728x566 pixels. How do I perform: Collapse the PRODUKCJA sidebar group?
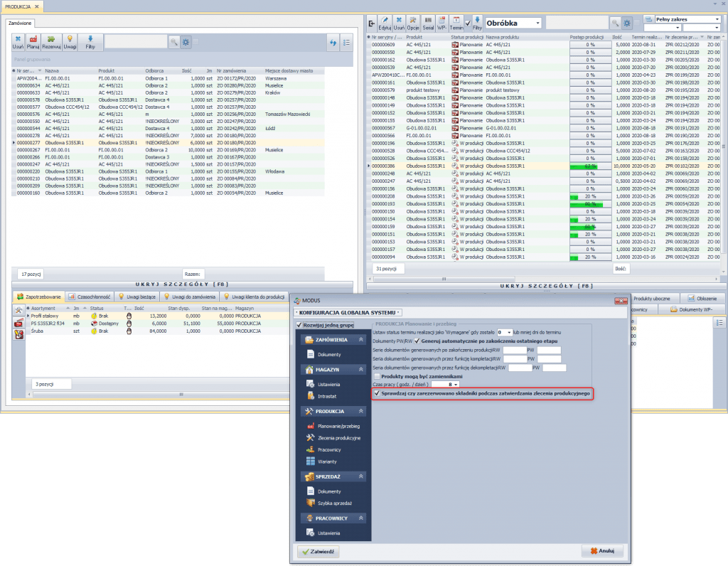(360, 412)
